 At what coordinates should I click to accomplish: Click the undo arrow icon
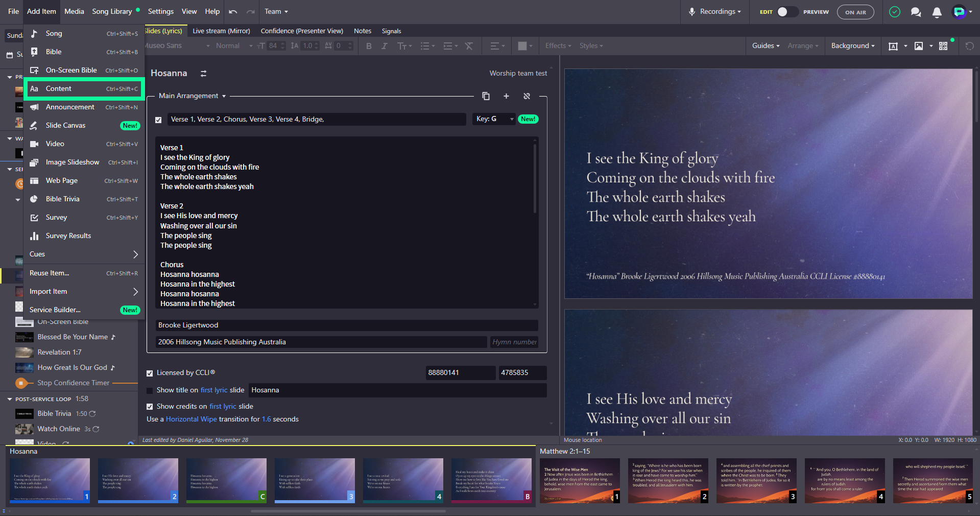(x=233, y=11)
